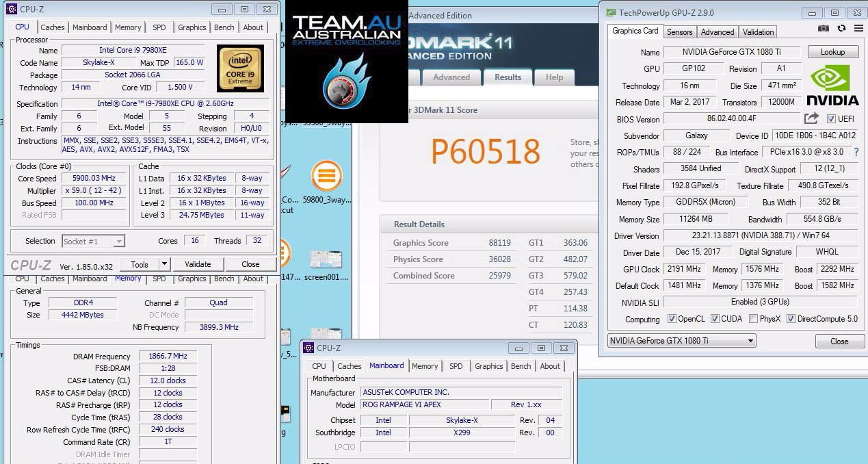868x464 pixels.
Task: Click the Core VID value 1.500 V
Action: (181, 87)
